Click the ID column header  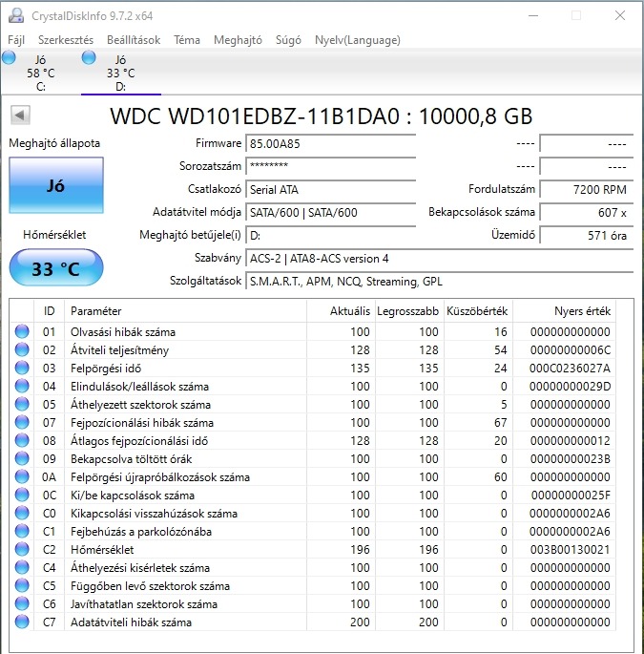50,311
